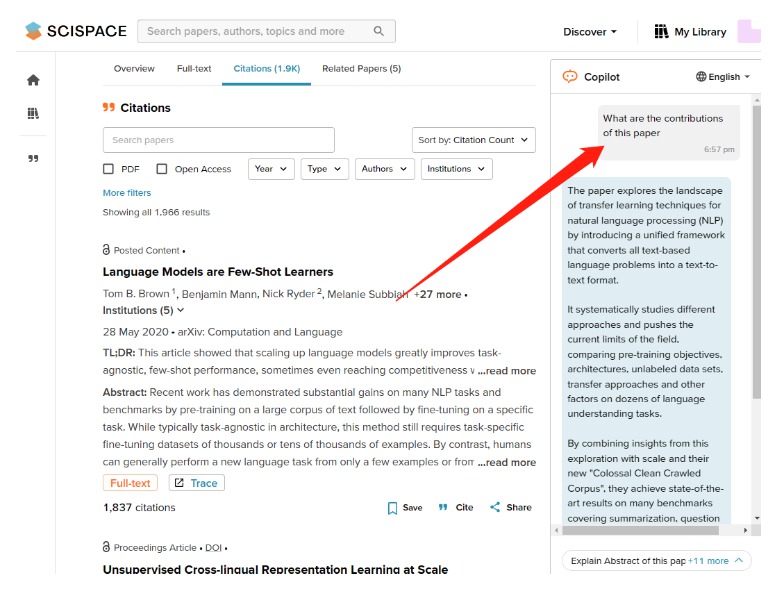This screenshot has width=775, height=599.
Task: Click Copilot scroll down arrow
Action: coord(757,518)
